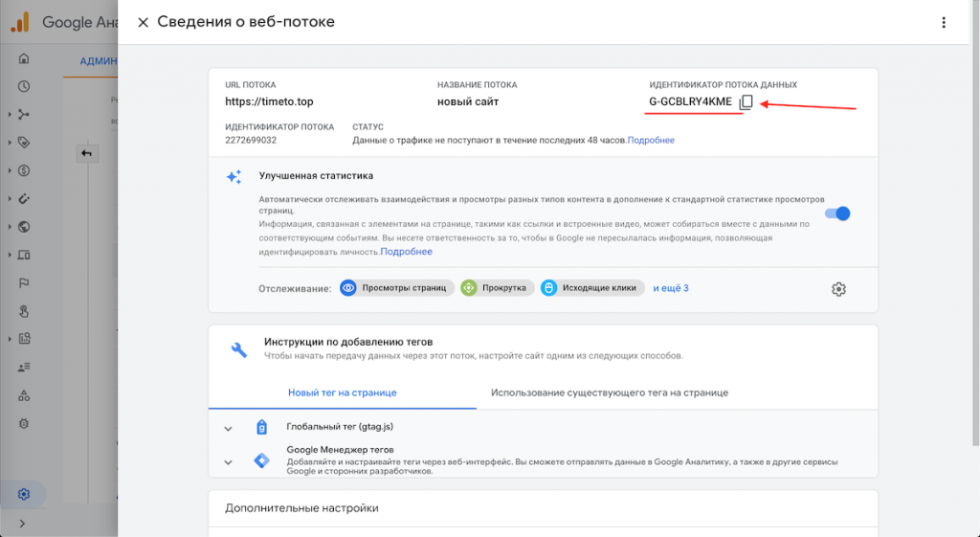Expand the Demographics sidebar item arrow
Viewport: 980px width, 537px height.
[x=10, y=227]
